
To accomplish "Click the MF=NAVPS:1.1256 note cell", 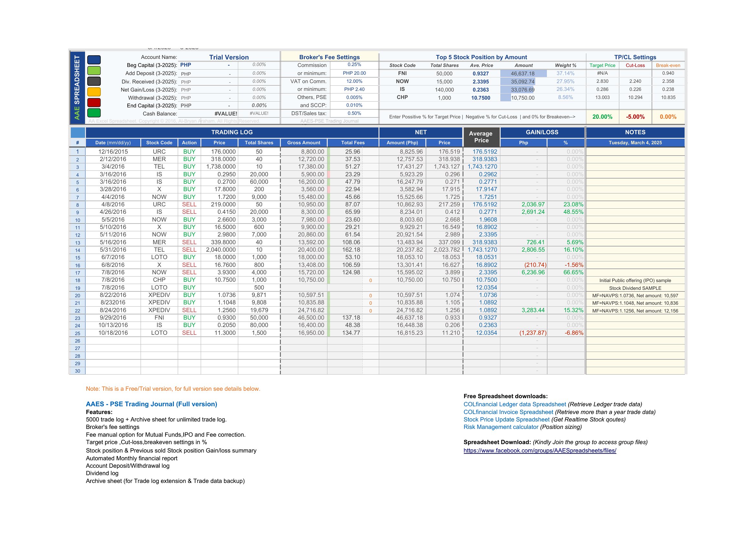I will [x=635, y=311].
